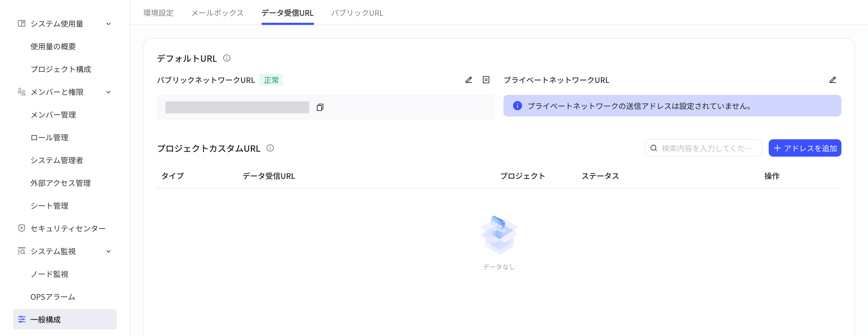Image resolution: width=868 pixels, height=336 pixels.
Task: Click the データ受信URL column header
Action: point(269,176)
